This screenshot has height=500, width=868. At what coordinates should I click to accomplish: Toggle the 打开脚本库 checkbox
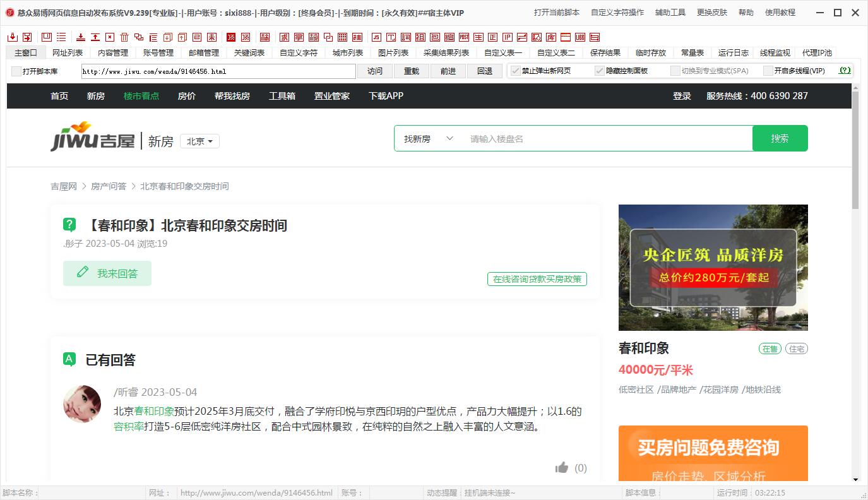tap(16, 71)
